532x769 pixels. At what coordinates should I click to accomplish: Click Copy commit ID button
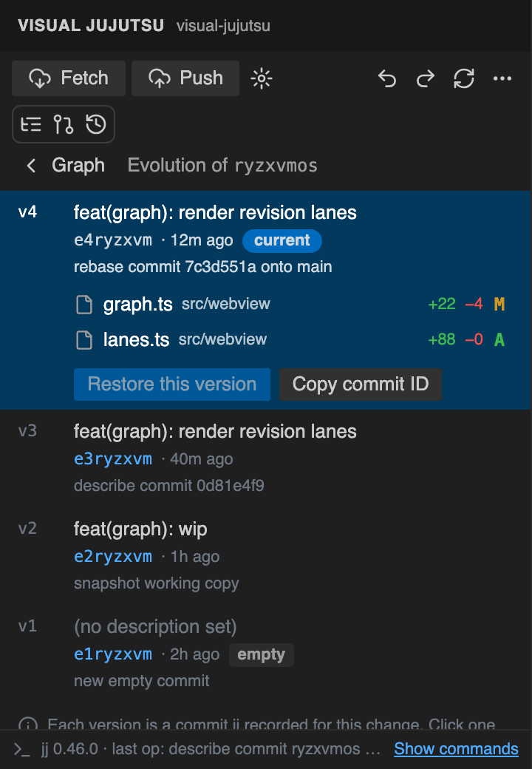point(361,384)
